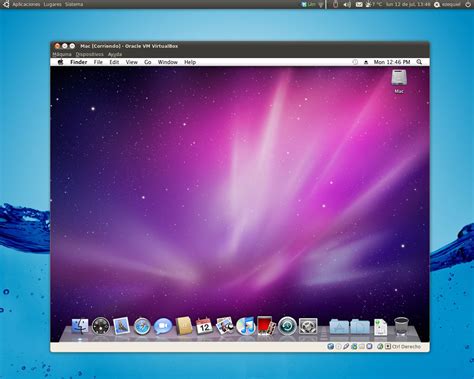Open the Mail stamp icon in dock
The image size is (474, 379).
(121, 326)
